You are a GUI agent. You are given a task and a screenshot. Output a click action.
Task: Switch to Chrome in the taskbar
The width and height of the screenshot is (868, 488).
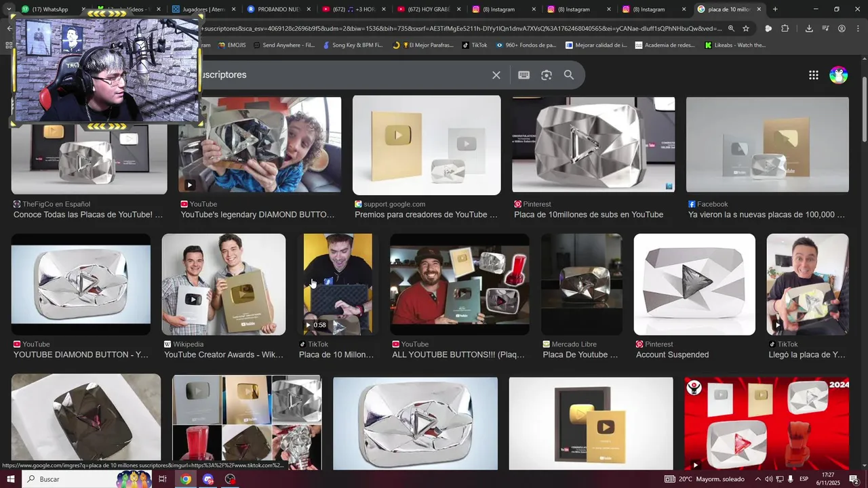click(186, 479)
